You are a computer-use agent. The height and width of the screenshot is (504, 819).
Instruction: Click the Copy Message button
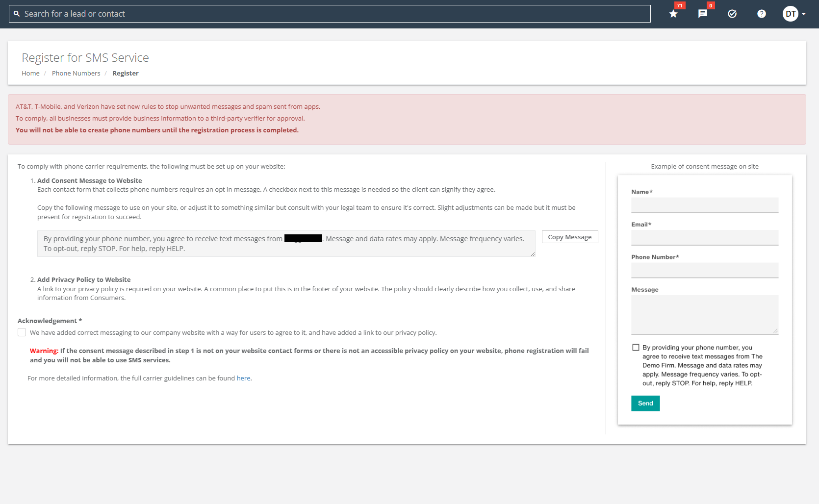569,237
